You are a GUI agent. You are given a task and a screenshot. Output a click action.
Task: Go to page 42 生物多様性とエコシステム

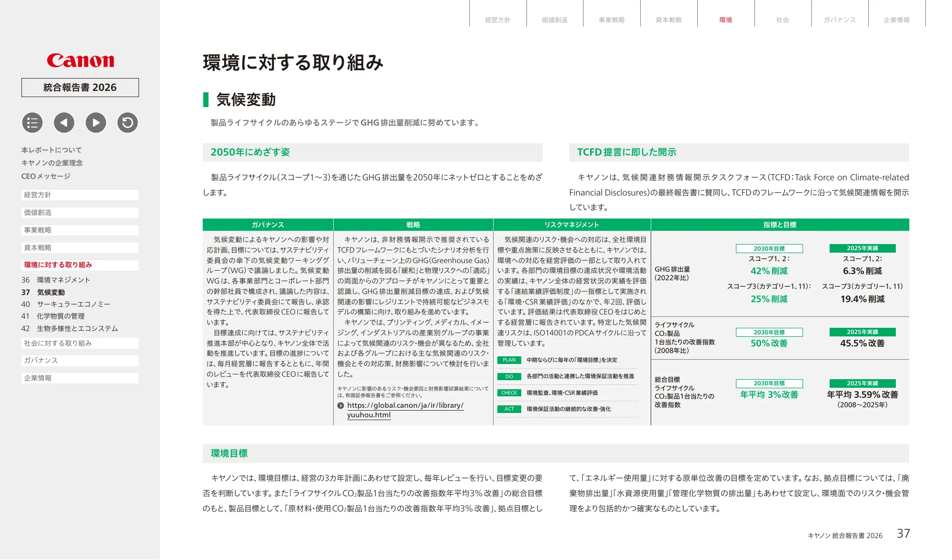(x=69, y=328)
